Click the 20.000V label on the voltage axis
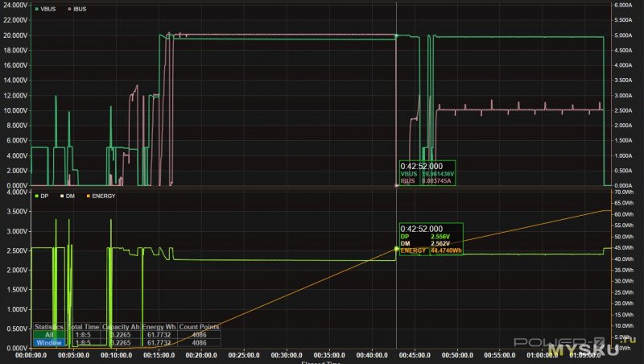This screenshot has height=364, width=644. (15, 35)
